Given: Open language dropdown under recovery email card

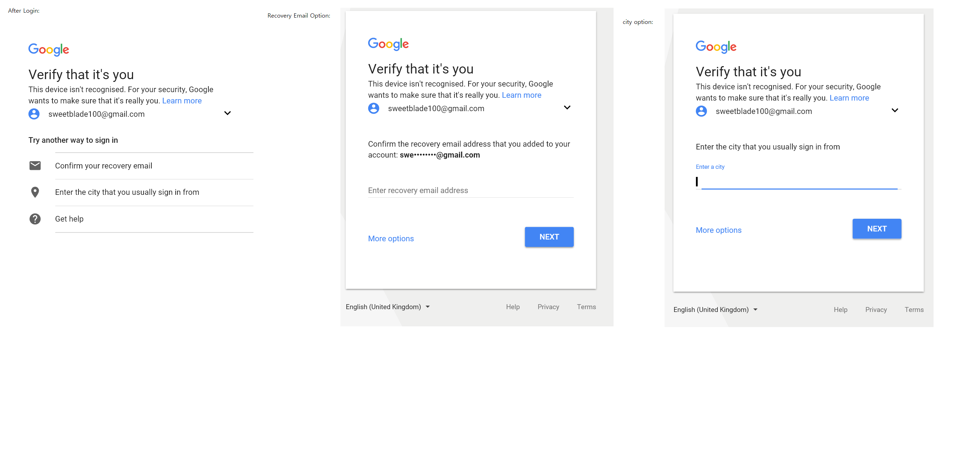Looking at the screenshot, I should tap(388, 307).
